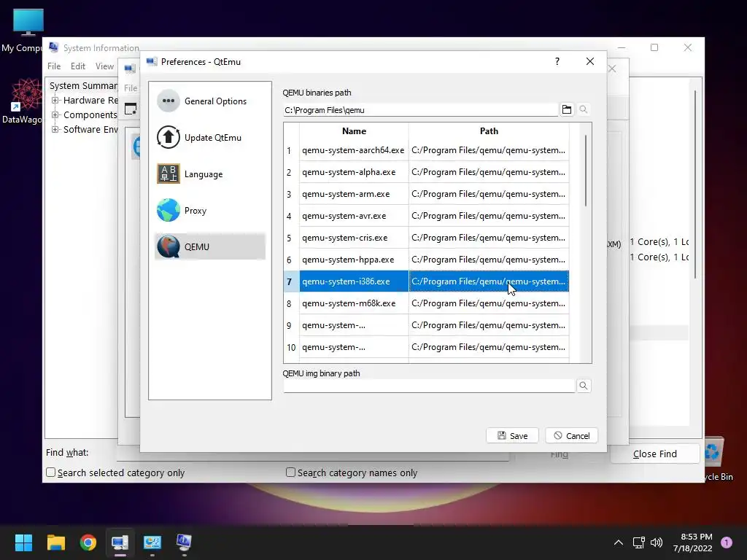Open File menu of QtEmu window
Screen dimensions: 747x560
(x=131, y=88)
